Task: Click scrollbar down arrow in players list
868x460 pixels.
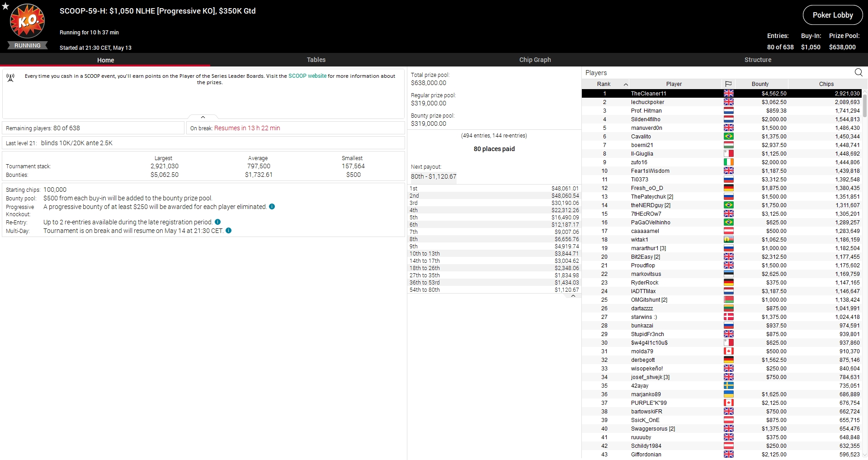Action: [x=865, y=455]
